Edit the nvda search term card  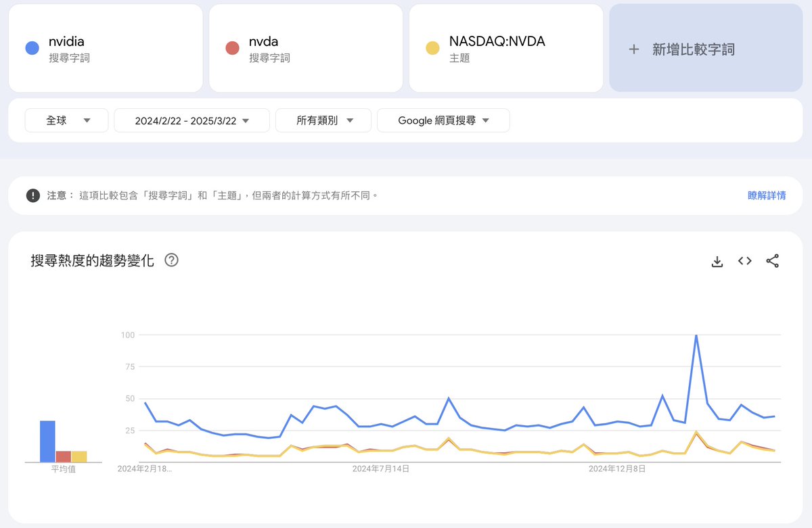coord(306,48)
